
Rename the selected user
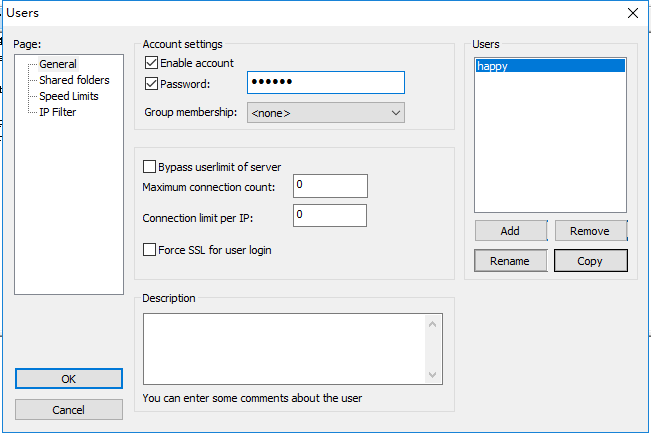[510, 261]
